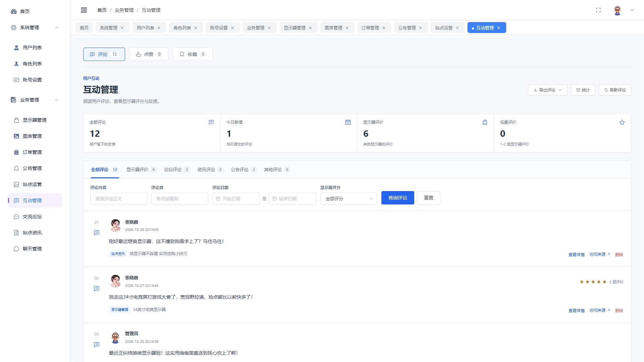Switch to the 资讯评论 filter tab
Image resolution: width=644 pixels, height=362 pixels.
210,170
